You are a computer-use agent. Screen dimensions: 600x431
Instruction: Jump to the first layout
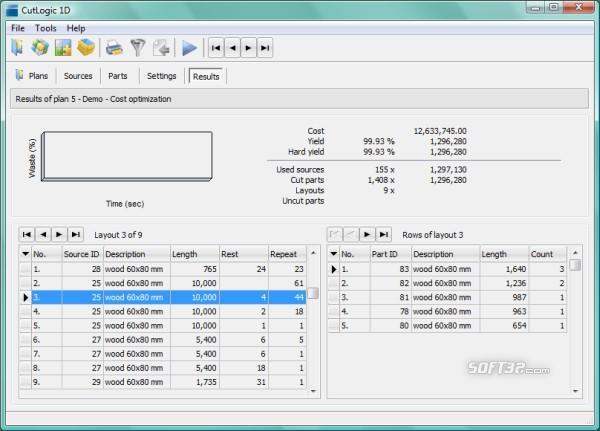[27, 234]
